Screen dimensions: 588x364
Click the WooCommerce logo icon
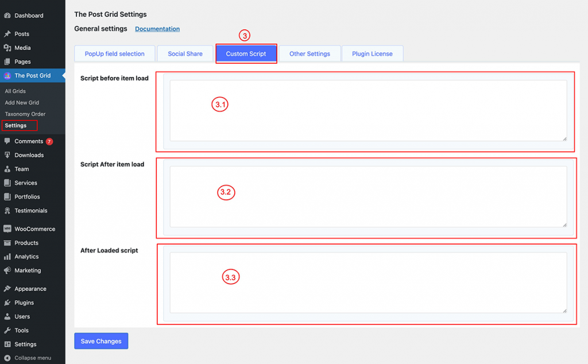[7, 229]
